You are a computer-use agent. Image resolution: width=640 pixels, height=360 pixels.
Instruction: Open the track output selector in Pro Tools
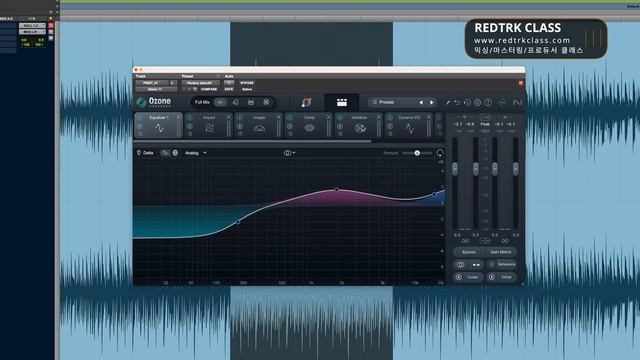click(x=32, y=31)
